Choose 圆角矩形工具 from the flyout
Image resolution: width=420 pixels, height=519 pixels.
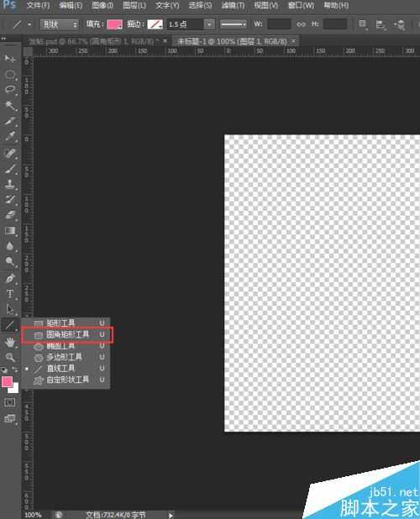point(67,334)
